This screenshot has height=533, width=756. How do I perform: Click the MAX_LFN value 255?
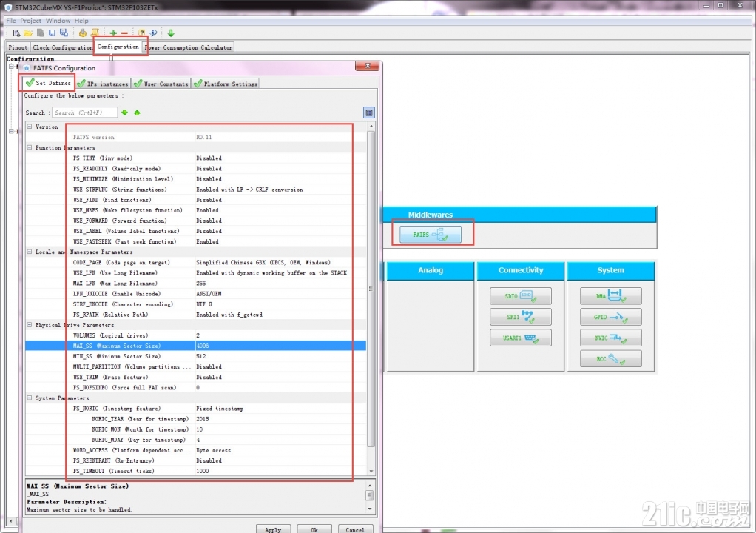(x=201, y=284)
